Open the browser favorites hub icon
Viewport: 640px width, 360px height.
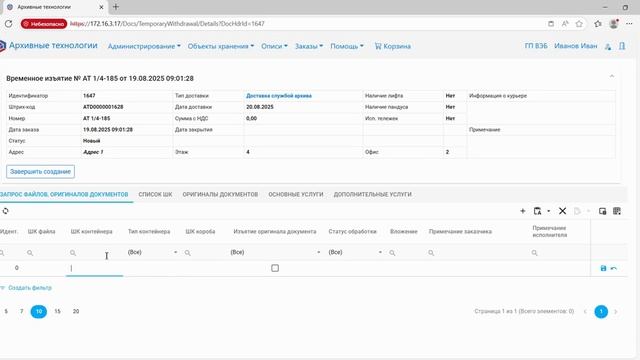[x=598, y=24]
